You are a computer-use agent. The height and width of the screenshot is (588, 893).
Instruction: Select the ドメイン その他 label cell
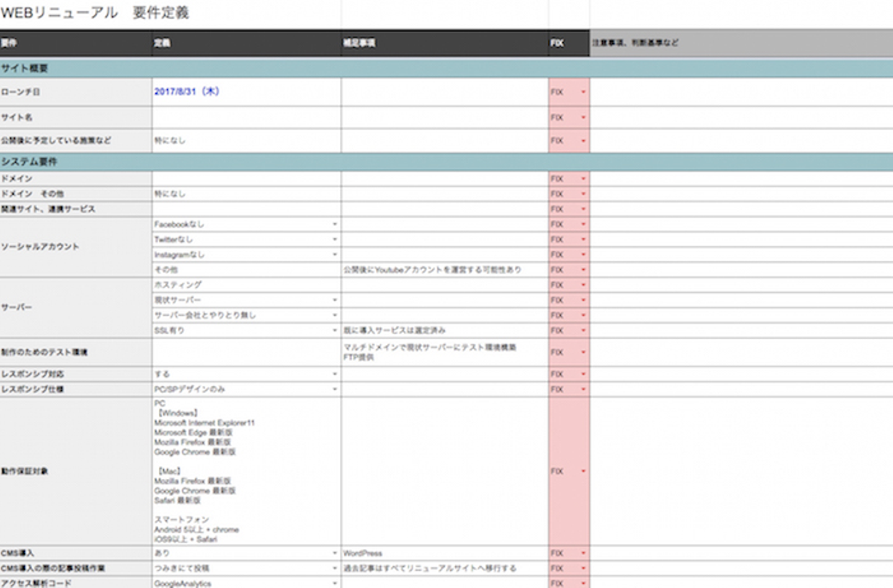pyautogui.click(x=76, y=194)
